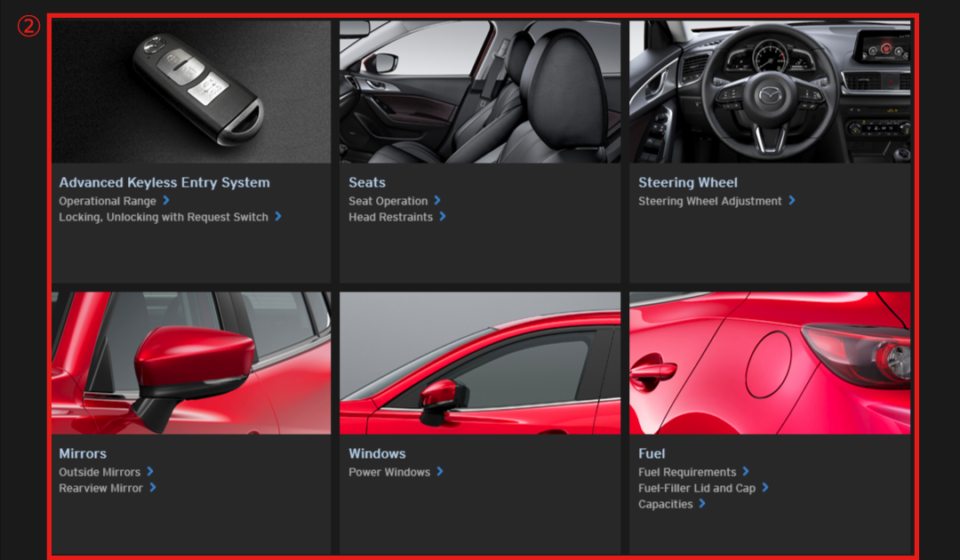Click the Power Windows link
Screen dimensions: 960x560
[x=389, y=473]
